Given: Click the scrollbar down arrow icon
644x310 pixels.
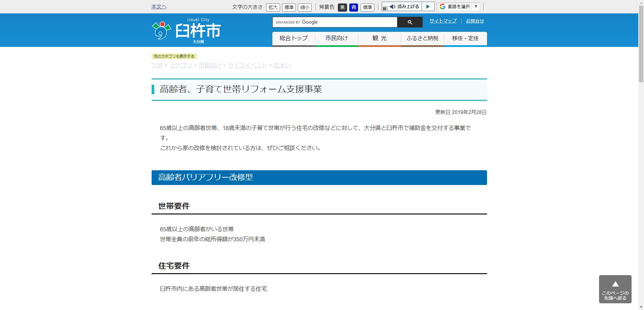Looking at the screenshot, I should click(640, 307).
